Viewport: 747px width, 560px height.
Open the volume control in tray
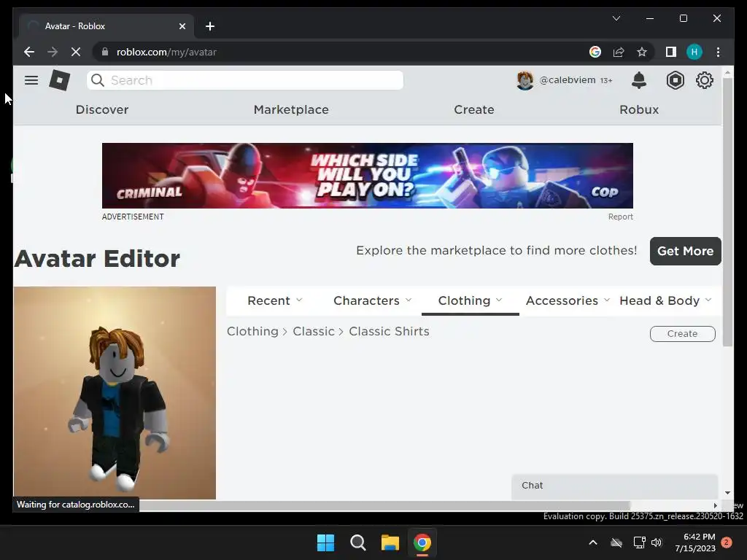pyautogui.click(x=657, y=542)
